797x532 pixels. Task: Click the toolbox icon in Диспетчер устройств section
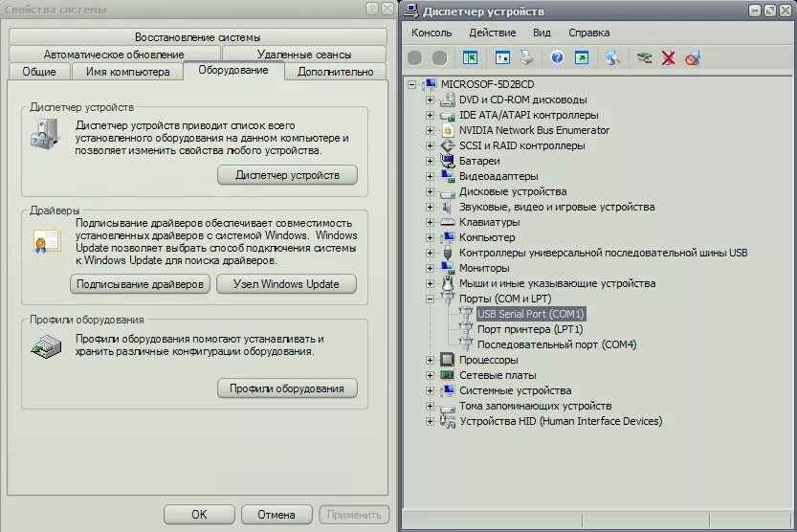(45, 134)
